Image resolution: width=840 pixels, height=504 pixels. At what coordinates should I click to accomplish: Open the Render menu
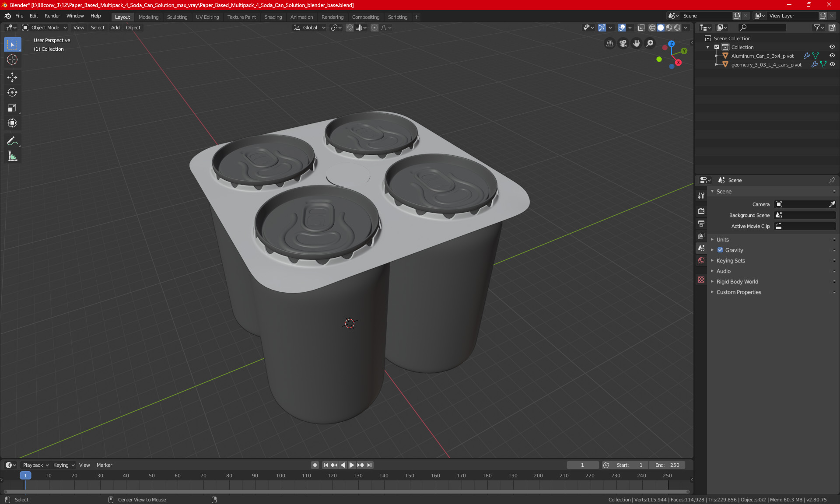click(52, 16)
